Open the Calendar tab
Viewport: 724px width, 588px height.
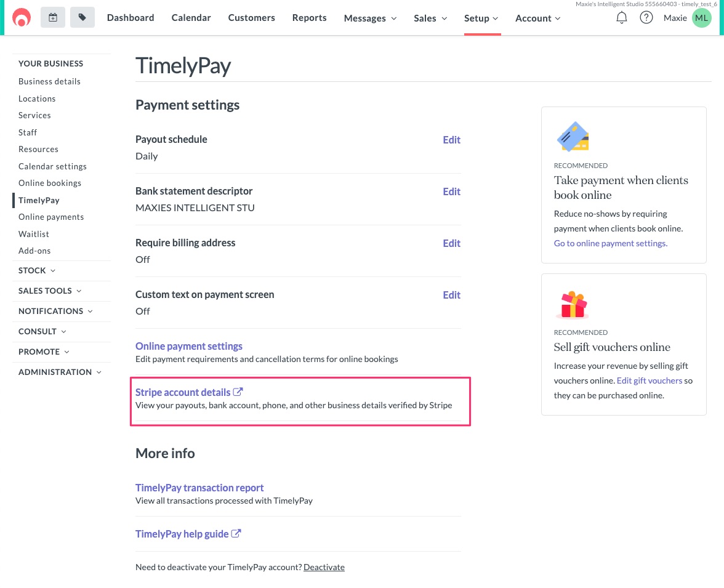191,18
